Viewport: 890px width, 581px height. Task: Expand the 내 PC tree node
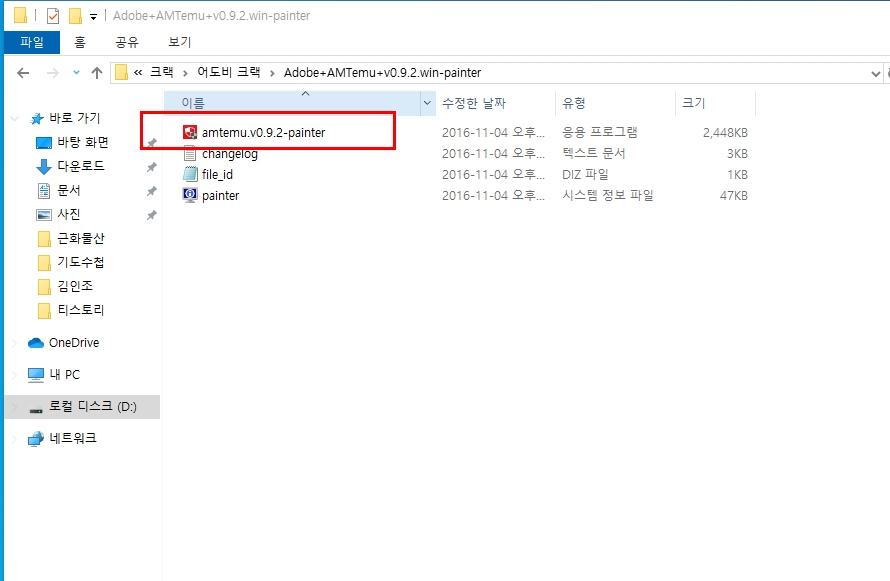pos(15,375)
